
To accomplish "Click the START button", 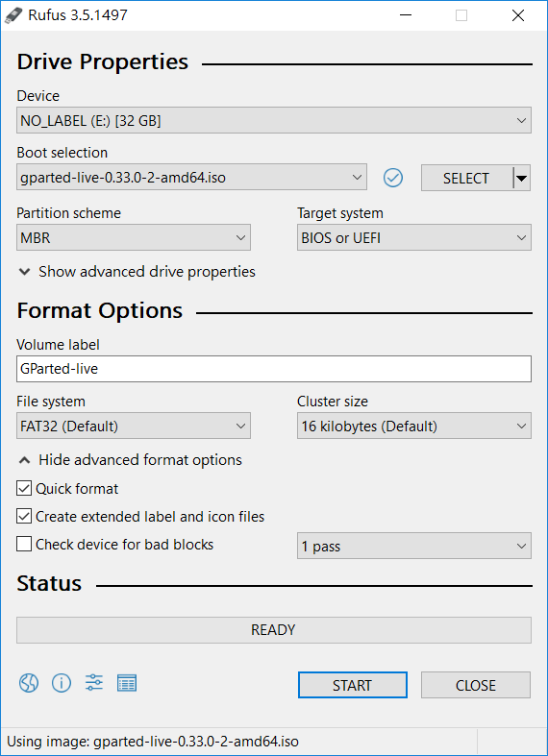I will click(353, 685).
